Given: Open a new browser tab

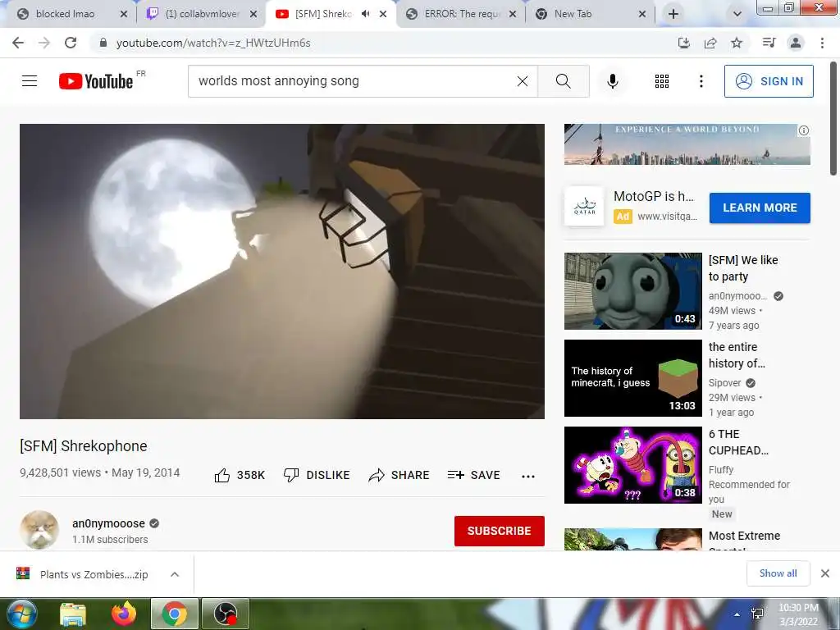Looking at the screenshot, I should pos(673,14).
